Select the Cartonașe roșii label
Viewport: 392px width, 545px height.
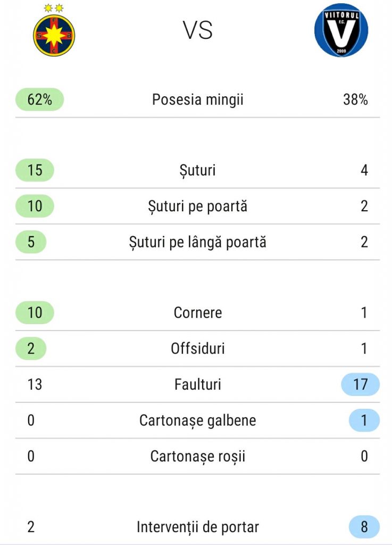[198, 456]
